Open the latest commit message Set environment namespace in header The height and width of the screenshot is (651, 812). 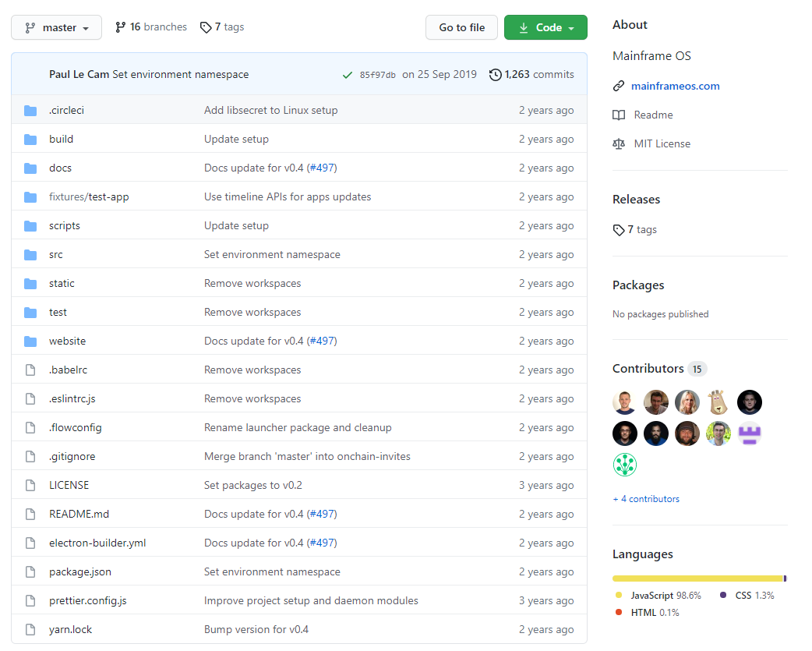[x=180, y=75]
